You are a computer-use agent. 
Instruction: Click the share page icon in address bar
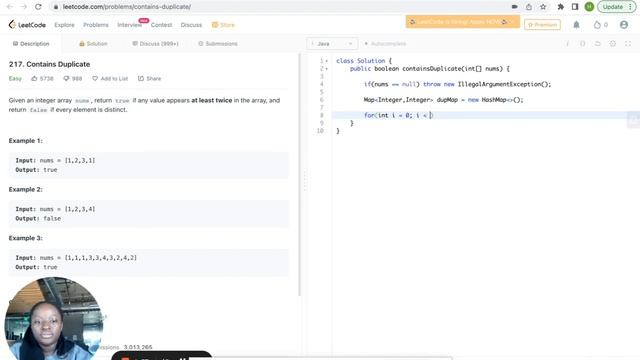pyautogui.click(x=529, y=7)
